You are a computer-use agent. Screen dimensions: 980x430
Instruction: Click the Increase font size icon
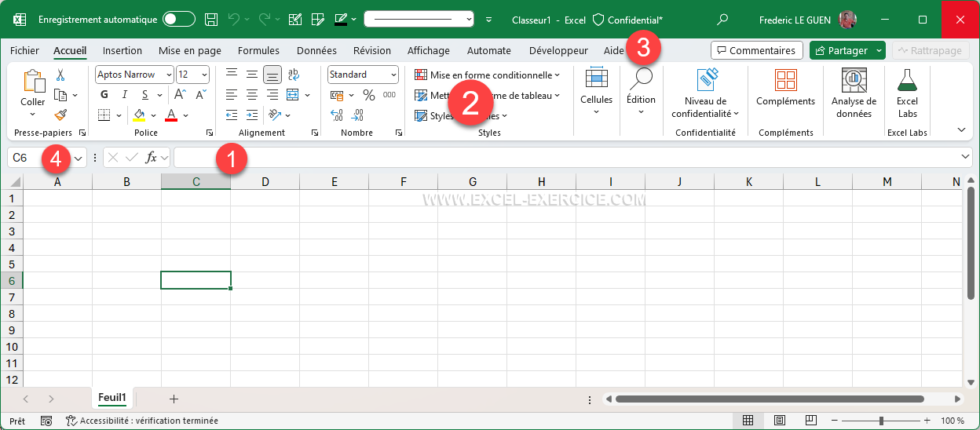180,95
